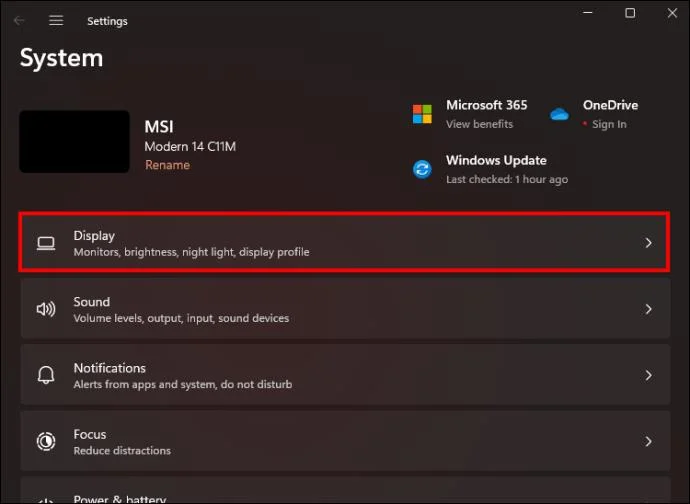690x504 pixels.
Task: Expand Display settings via its chevron
Action: click(x=648, y=243)
